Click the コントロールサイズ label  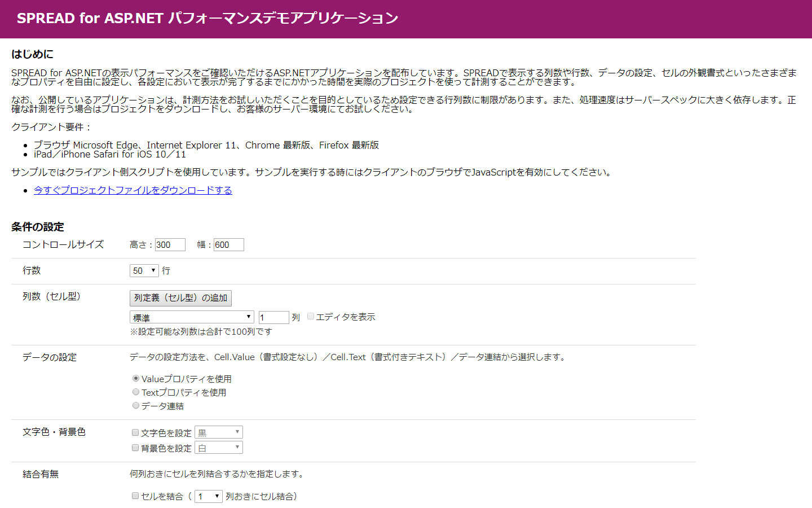pyautogui.click(x=63, y=244)
